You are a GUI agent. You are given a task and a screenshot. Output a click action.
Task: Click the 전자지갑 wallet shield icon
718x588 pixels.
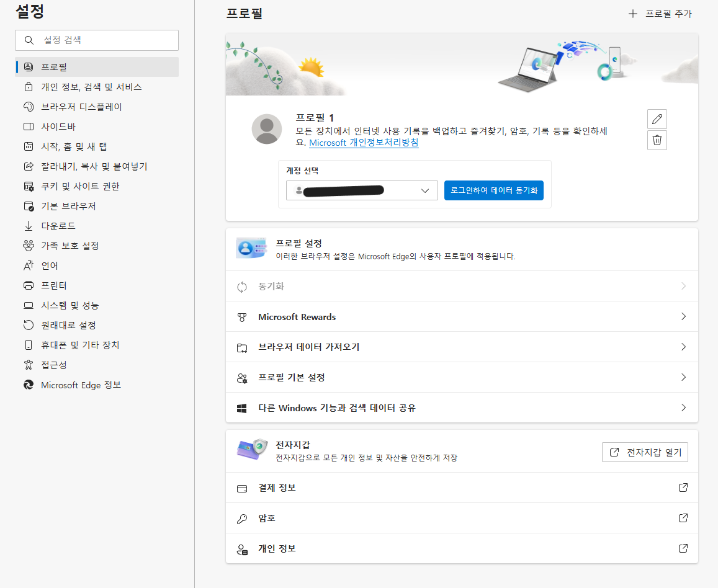pyautogui.click(x=252, y=449)
